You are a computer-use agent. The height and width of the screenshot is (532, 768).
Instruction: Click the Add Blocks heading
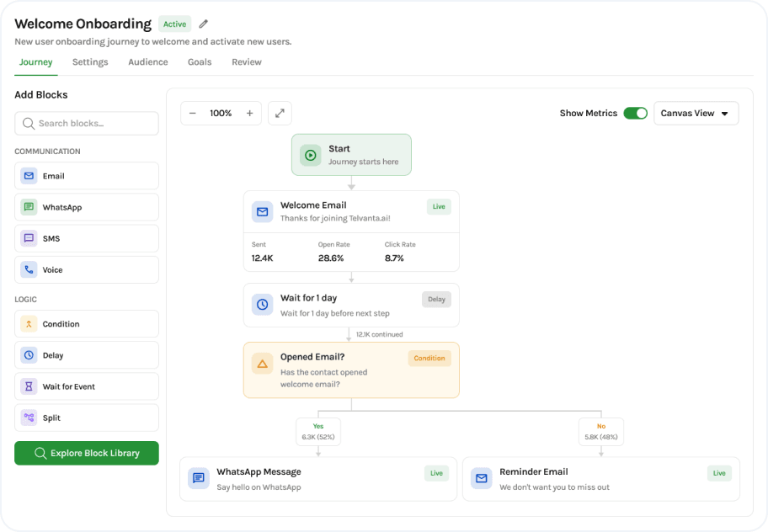[x=41, y=95]
